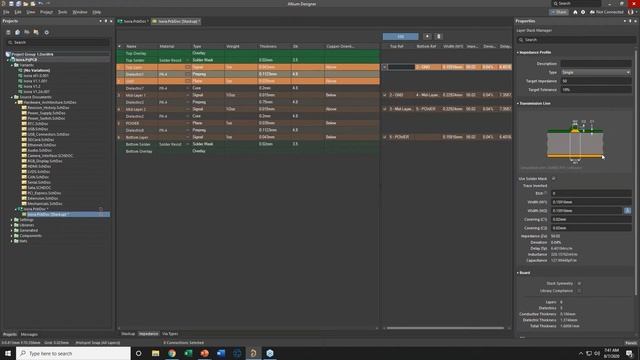This screenshot has width=640, height=360.
Task: Click the second icon in Projects panel toolbar
Action: pos(18,32)
